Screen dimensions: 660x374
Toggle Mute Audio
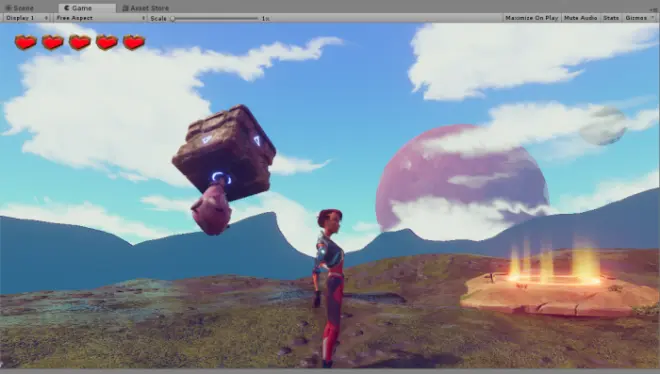(580, 18)
